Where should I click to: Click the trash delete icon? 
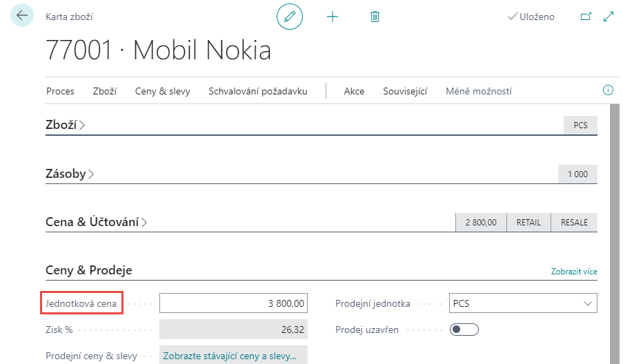tap(375, 17)
